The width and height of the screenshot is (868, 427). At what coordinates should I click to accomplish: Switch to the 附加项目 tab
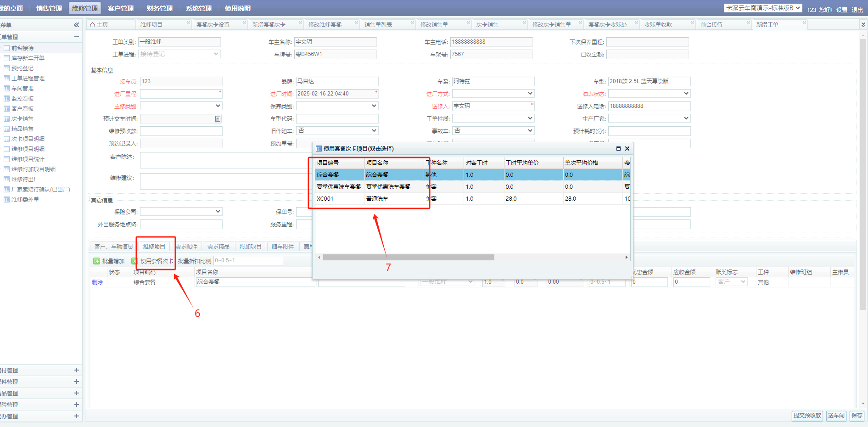(250, 247)
